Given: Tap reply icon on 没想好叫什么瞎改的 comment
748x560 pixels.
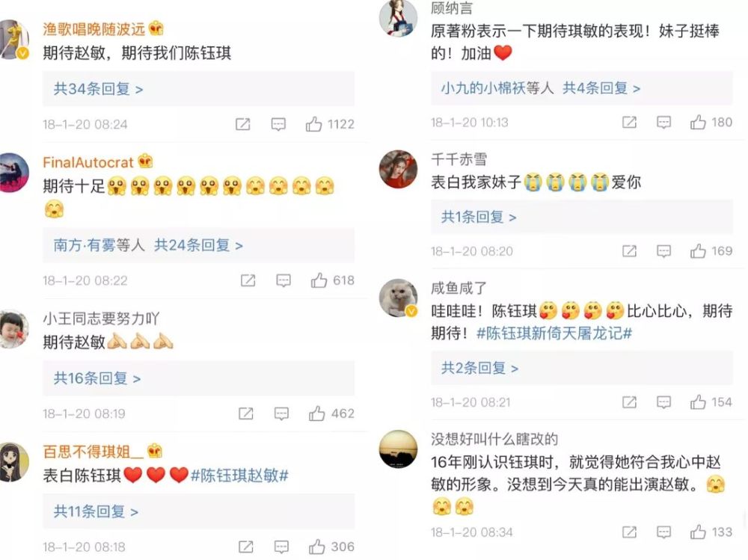Looking at the screenshot, I should (x=663, y=532).
